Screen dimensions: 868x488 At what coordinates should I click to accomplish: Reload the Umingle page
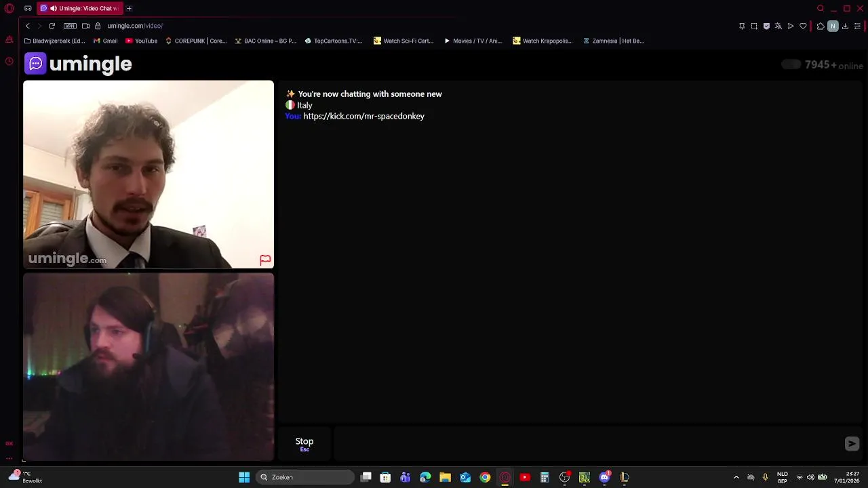pyautogui.click(x=52, y=26)
